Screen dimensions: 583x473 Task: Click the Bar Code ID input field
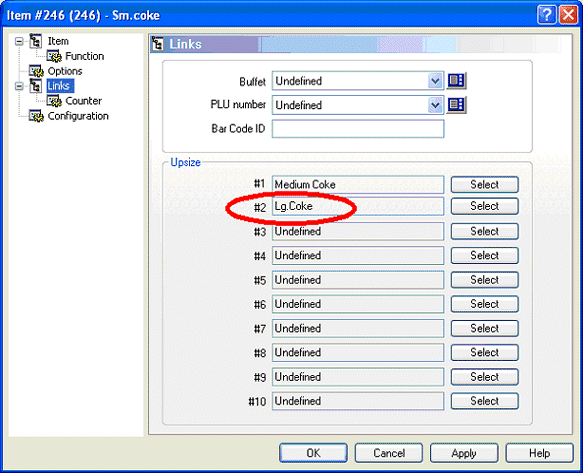tap(358, 129)
